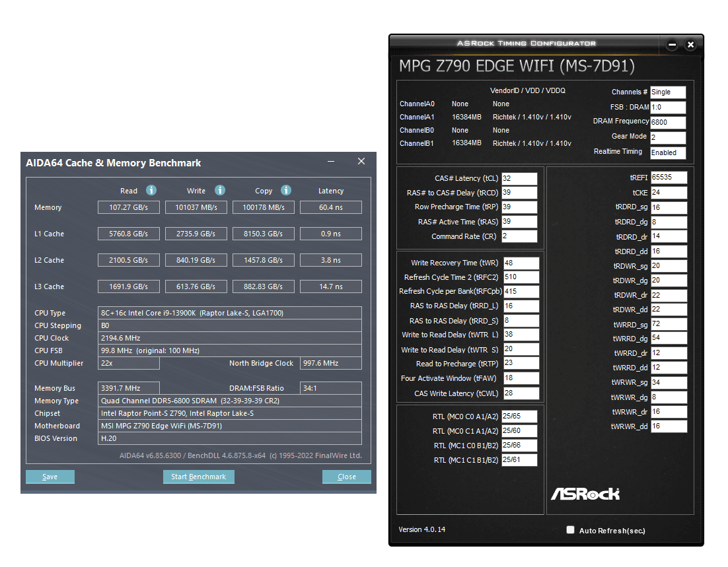
Task: Click the Row Precharge Time (tRP) field
Action: point(519,207)
